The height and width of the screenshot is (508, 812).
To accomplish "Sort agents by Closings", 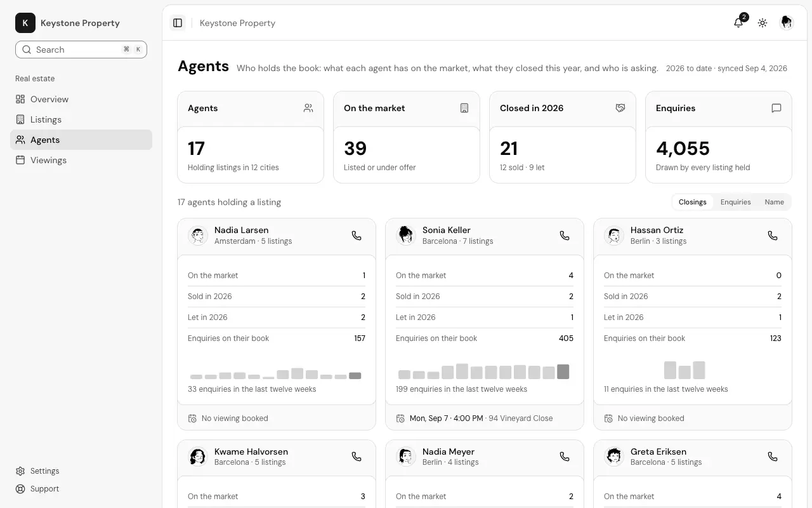I will (693, 202).
